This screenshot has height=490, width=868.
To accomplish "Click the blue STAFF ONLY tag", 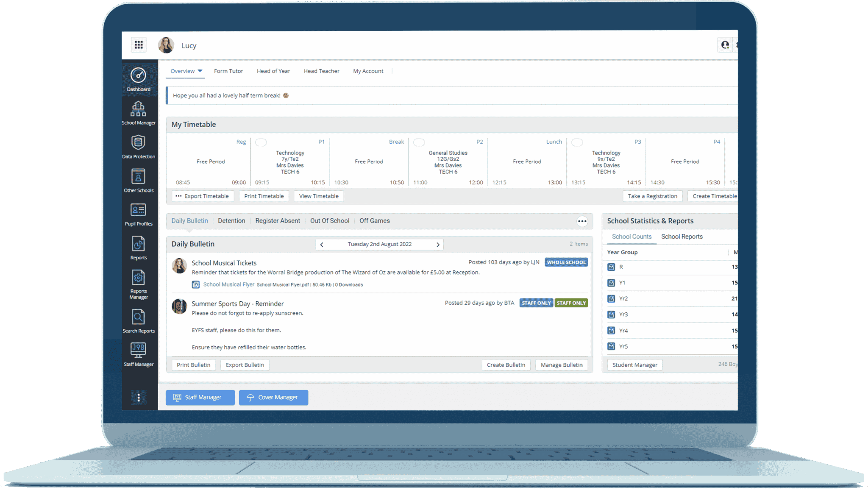I will point(536,303).
